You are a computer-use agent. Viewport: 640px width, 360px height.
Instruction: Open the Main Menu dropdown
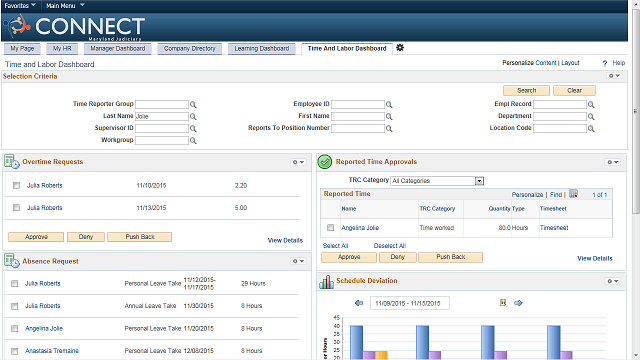tap(65, 5)
